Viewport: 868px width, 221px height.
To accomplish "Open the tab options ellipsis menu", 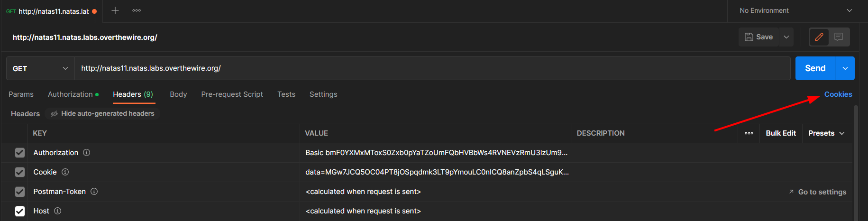I will (x=137, y=10).
